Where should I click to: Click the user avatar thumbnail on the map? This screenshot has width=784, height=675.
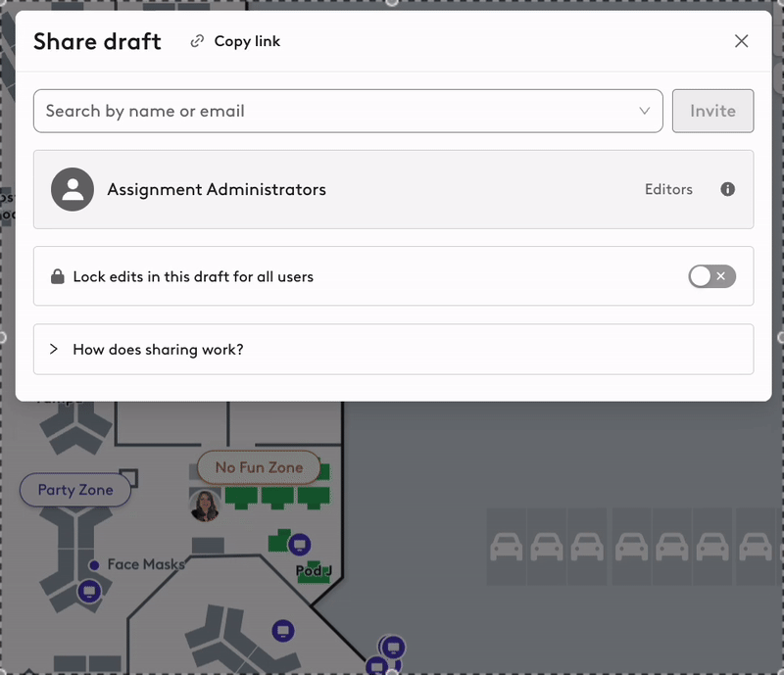pos(205,507)
